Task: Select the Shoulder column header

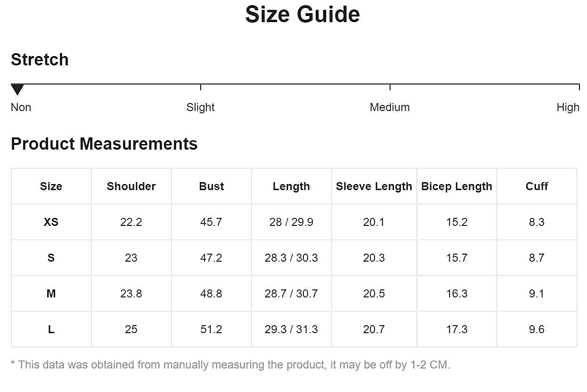Action: click(131, 186)
